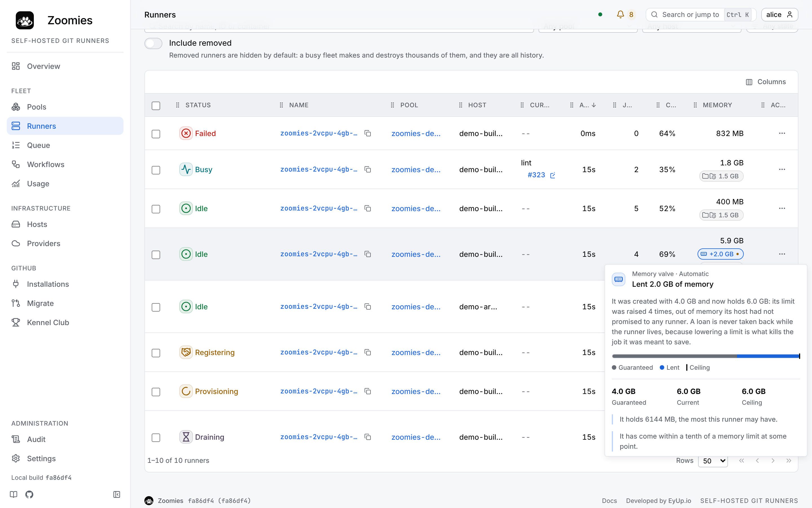Copy name of the Registering runner
This screenshot has height=508, width=812.
coord(368,352)
